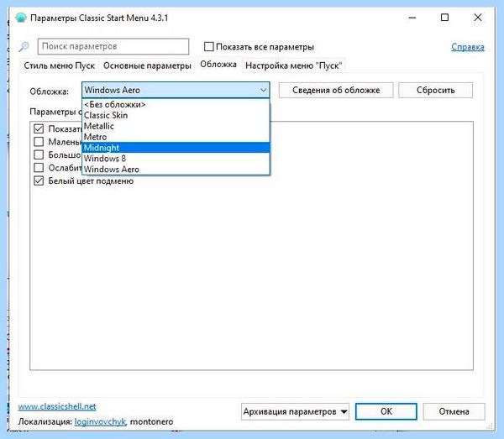Confirm settings with OK button

(386, 411)
